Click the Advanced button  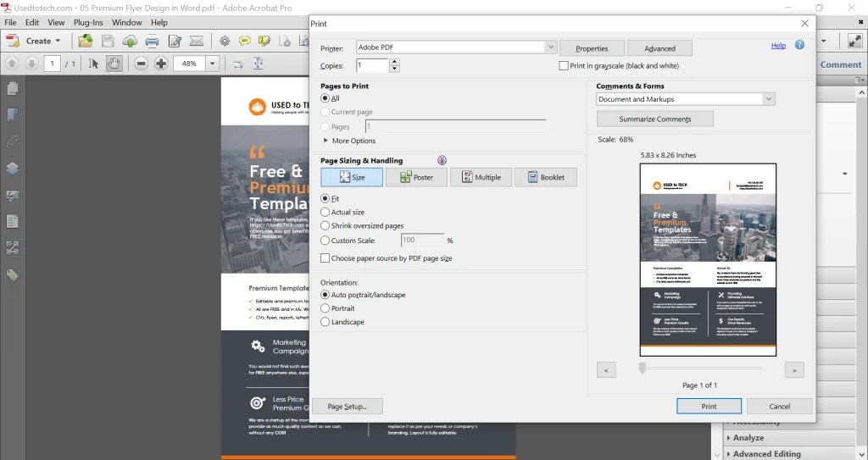click(659, 48)
